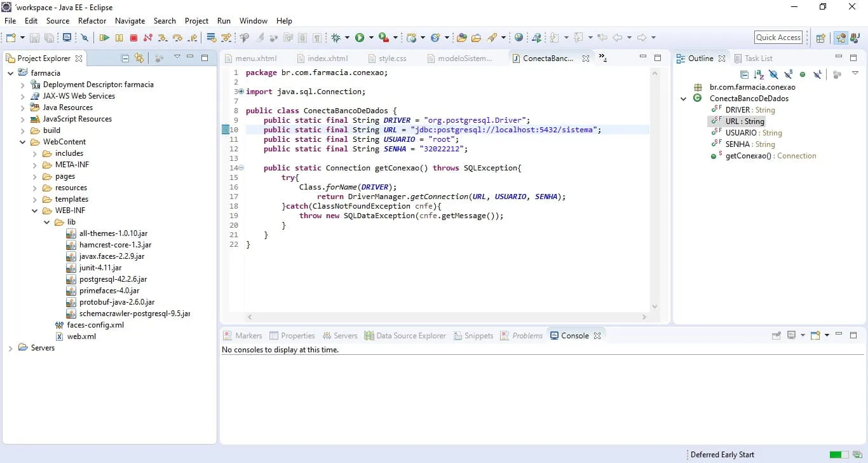The image size is (868, 463).
Task: Click the Quick Access search field
Action: tap(778, 38)
